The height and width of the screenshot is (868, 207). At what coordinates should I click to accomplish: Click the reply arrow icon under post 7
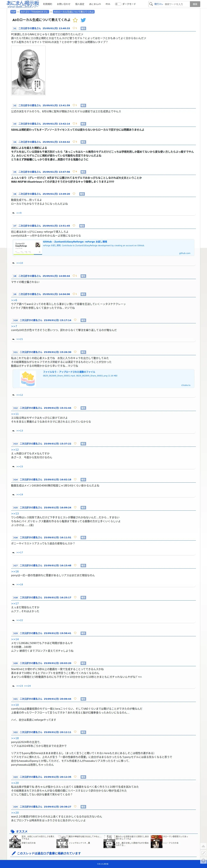14,263
